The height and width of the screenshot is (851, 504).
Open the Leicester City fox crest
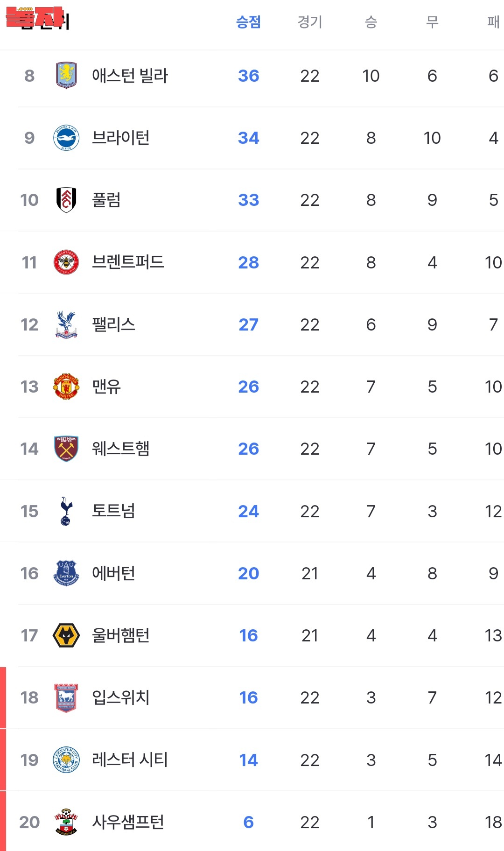66,760
